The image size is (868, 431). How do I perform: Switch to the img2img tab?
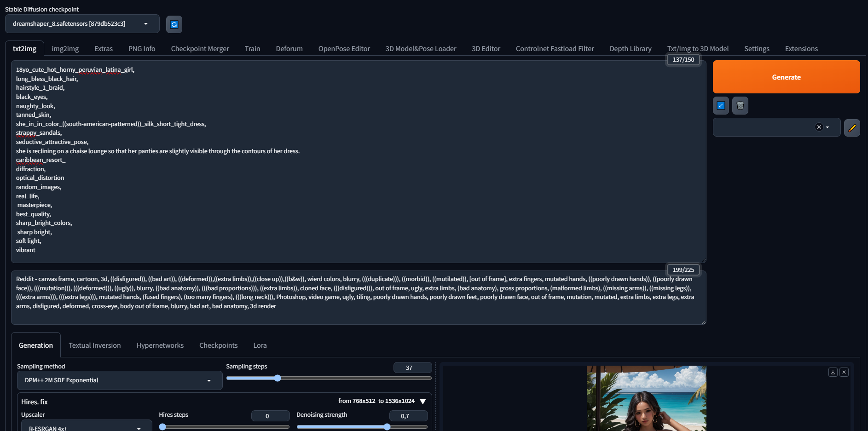[65, 49]
